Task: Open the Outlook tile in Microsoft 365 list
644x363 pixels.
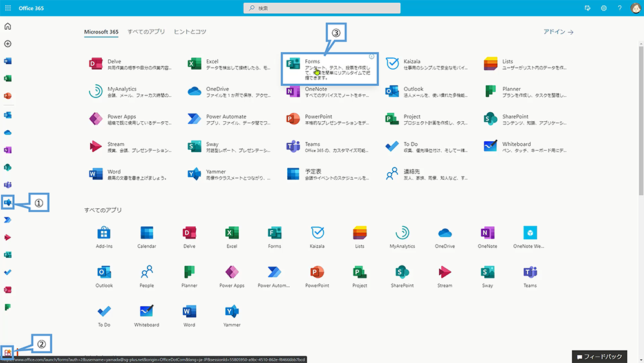Action: pos(426,92)
